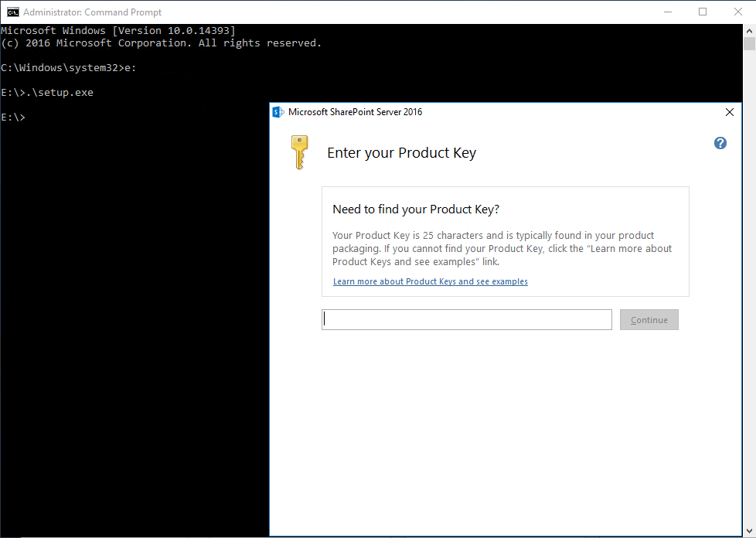The width and height of the screenshot is (756, 538).
Task: Open the Help tooltip for Product Key entry
Action: coord(720,143)
